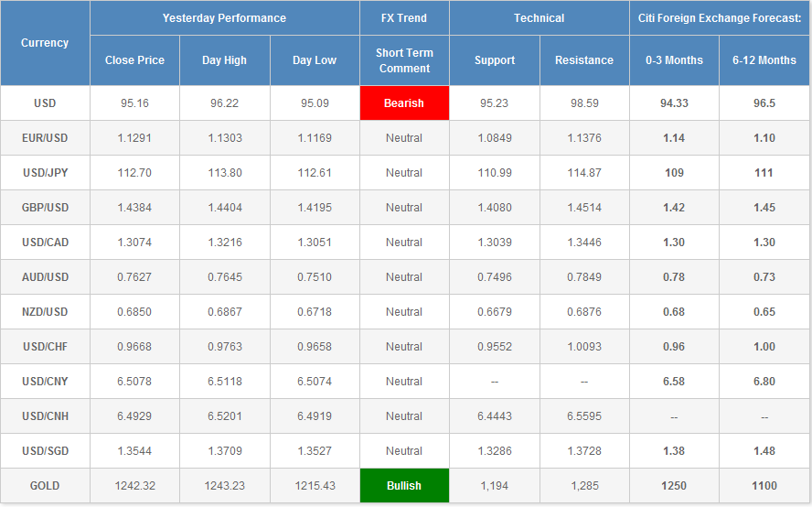The image size is (812, 507).
Task: Select the GOLD row label
Action: click(x=45, y=486)
